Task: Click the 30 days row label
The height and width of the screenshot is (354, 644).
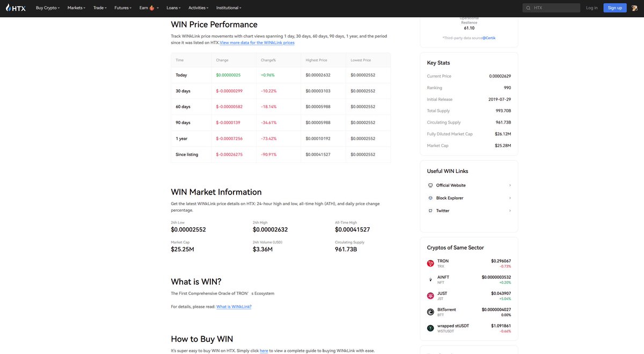Action: (183, 91)
